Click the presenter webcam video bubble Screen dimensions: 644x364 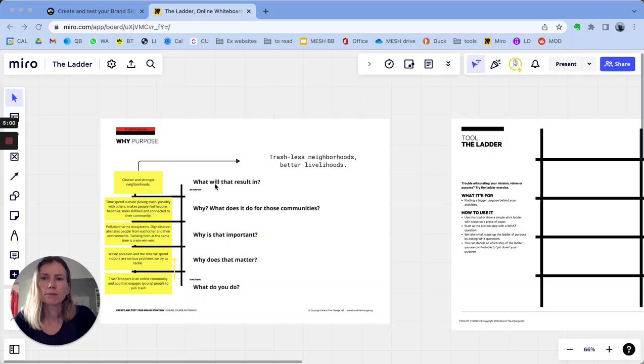55,301
